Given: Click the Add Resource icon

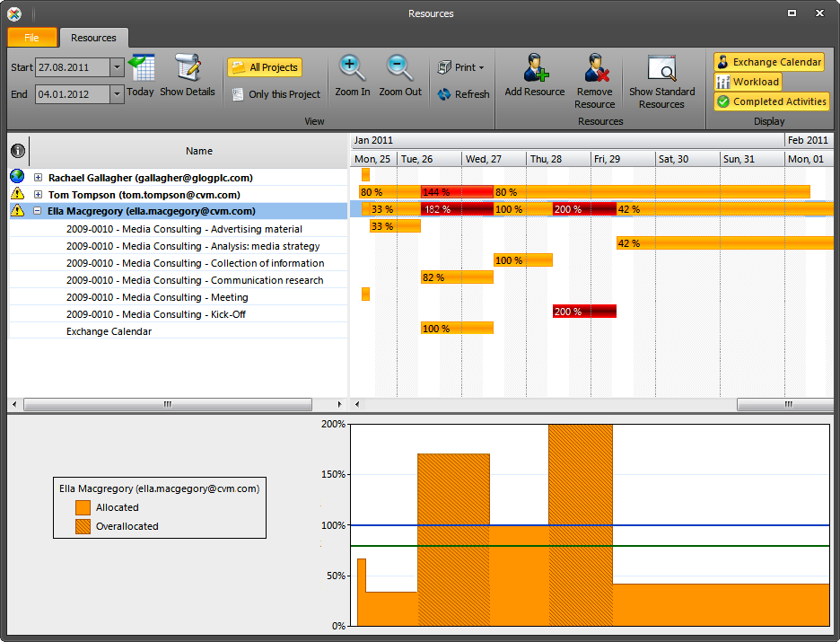Looking at the screenshot, I should (534, 67).
